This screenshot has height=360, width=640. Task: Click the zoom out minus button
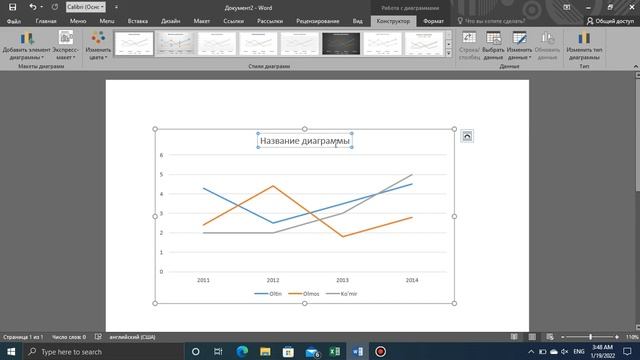(x=563, y=337)
